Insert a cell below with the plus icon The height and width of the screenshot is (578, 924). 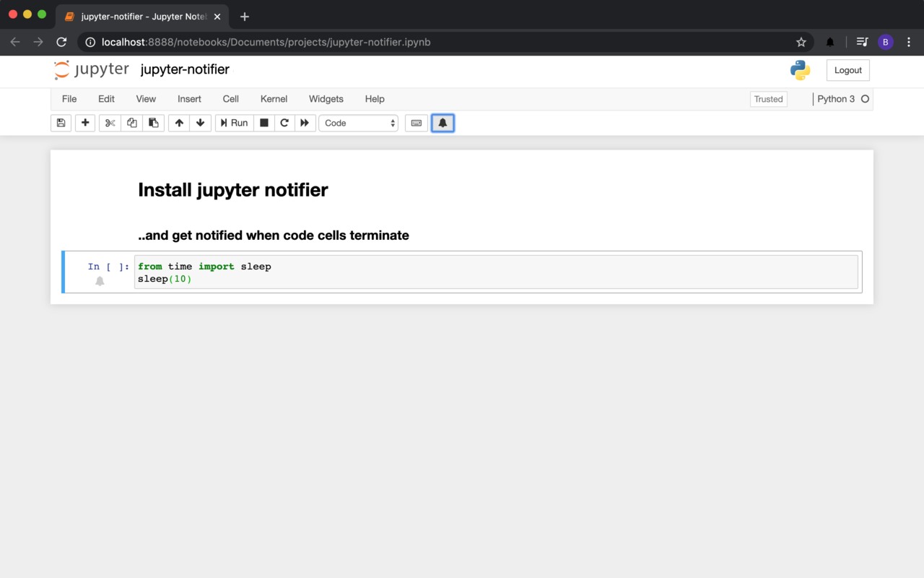(x=85, y=123)
